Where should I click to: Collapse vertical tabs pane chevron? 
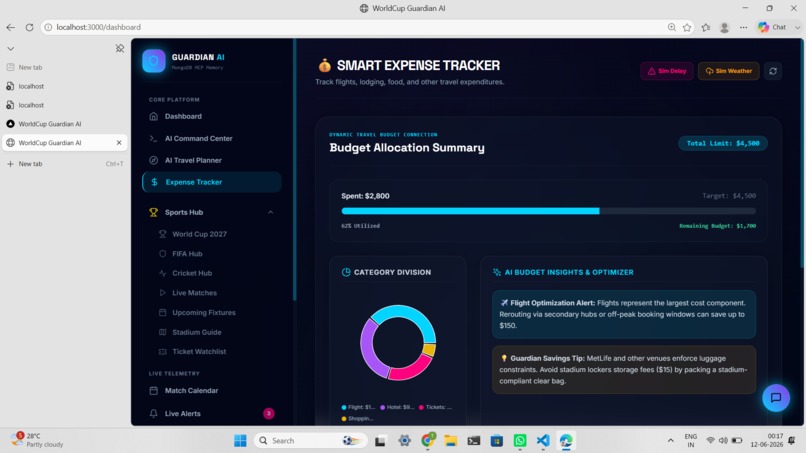[x=10, y=48]
